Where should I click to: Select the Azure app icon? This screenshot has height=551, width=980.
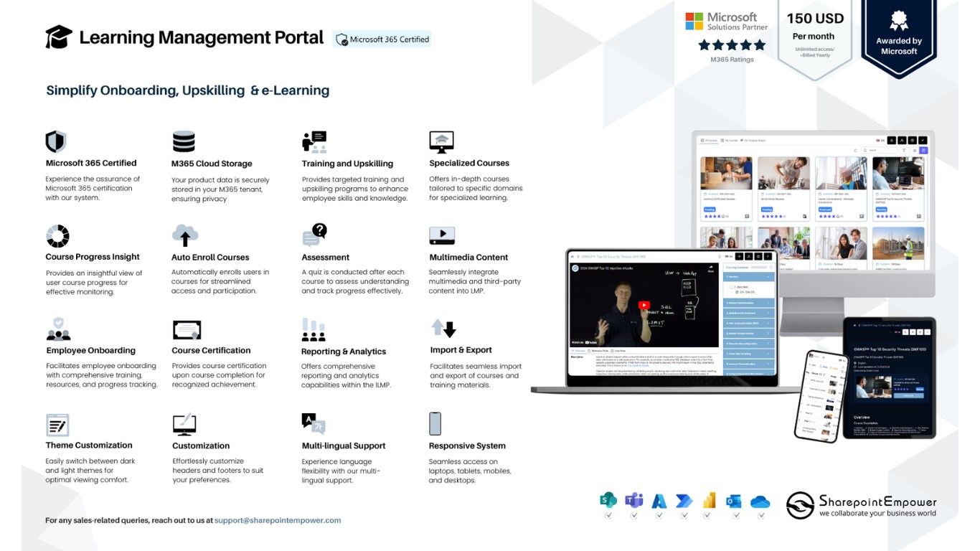659,500
